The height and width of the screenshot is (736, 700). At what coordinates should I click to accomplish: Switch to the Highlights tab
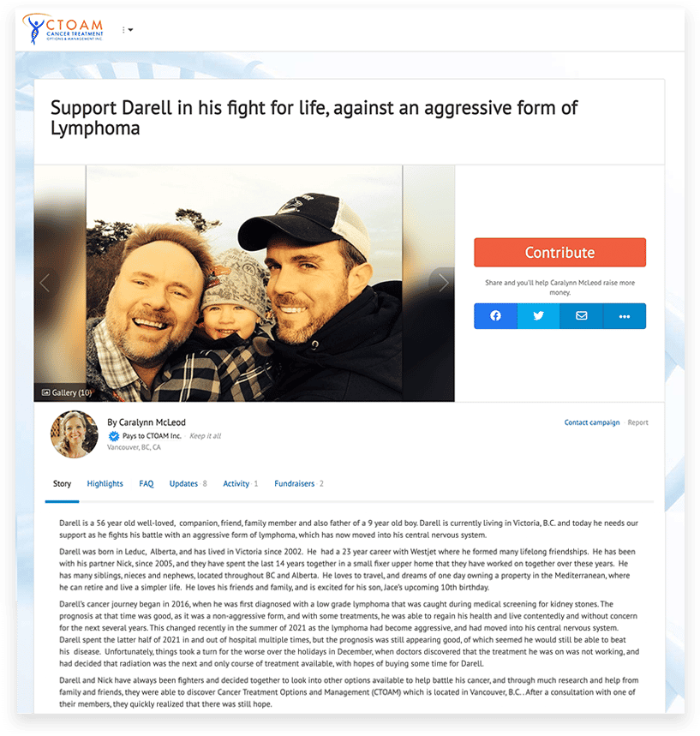(x=105, y=483)
